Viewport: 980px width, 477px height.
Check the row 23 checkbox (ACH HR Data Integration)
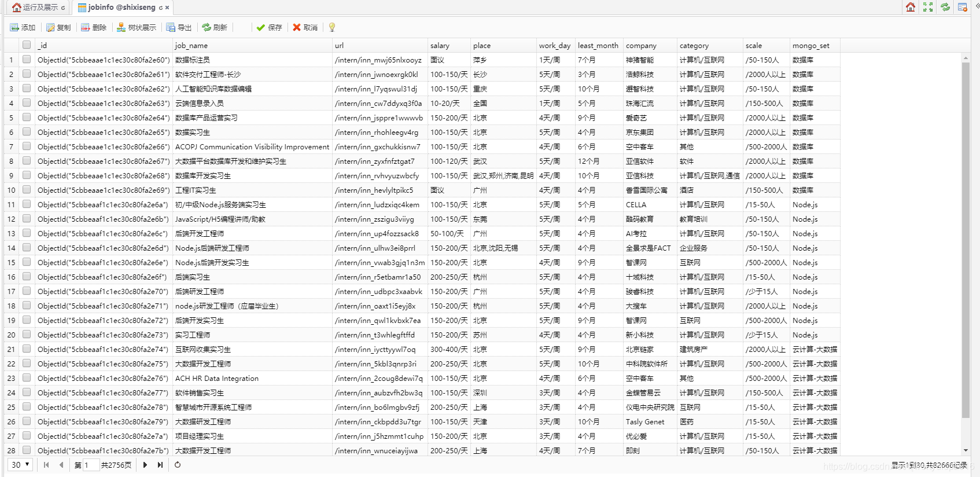point(27,377)
